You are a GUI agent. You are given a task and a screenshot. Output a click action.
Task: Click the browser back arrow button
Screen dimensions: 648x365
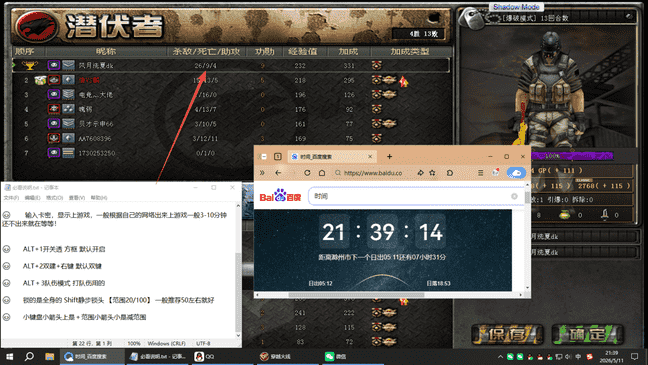click(x=278, y=173)
